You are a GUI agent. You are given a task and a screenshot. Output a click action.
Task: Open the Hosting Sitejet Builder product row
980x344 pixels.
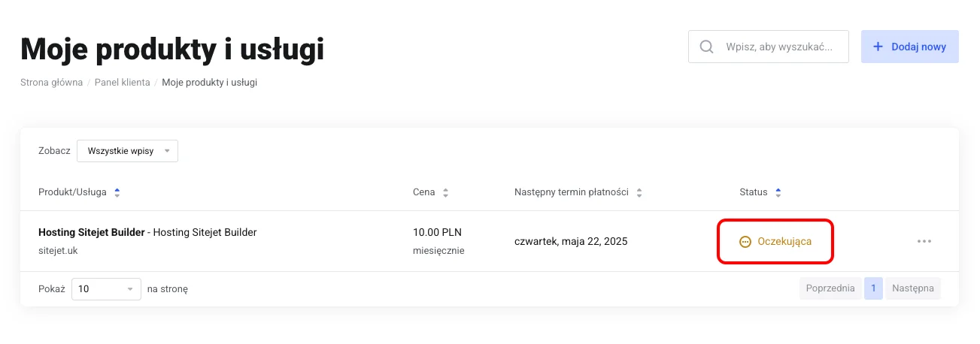(147, 233)
